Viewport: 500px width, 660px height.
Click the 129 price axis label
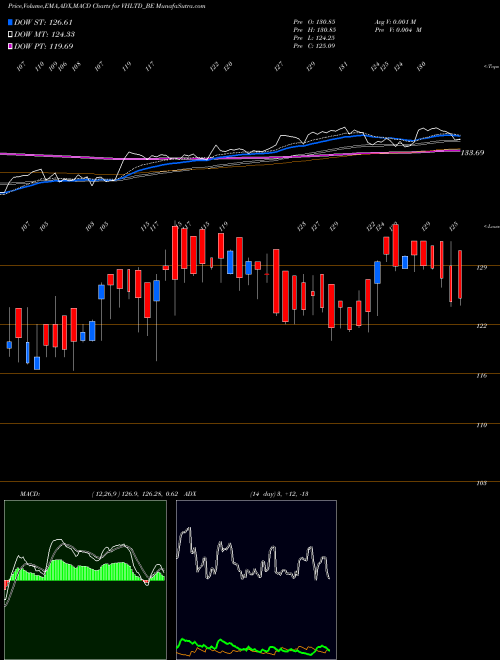click(x=482, y=268)
